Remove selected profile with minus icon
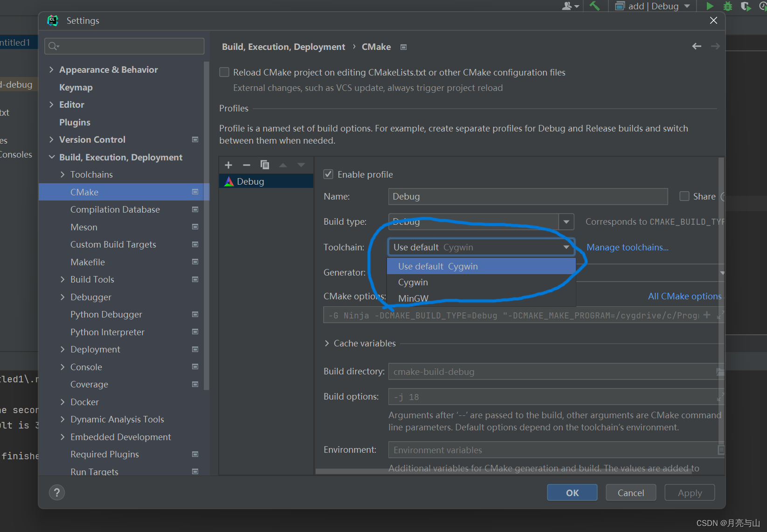Viewport: 767px width, 532px height. click(x=247, y=165)
